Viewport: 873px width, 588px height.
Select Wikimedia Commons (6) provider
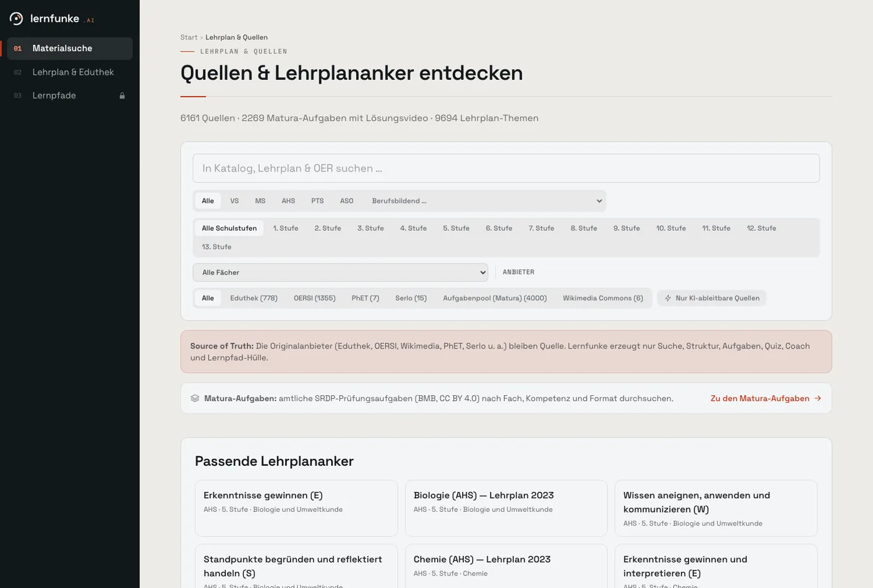coord(603,298)
